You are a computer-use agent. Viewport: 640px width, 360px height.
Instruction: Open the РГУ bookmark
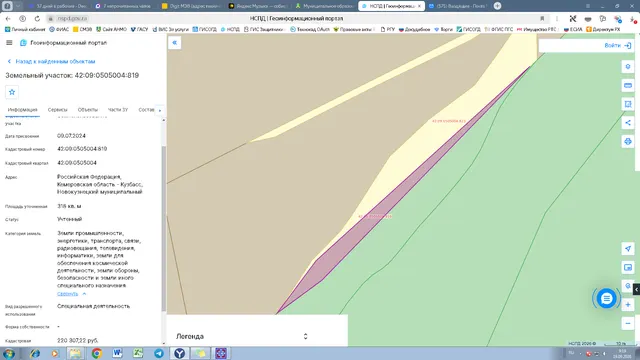click(388, 29)
